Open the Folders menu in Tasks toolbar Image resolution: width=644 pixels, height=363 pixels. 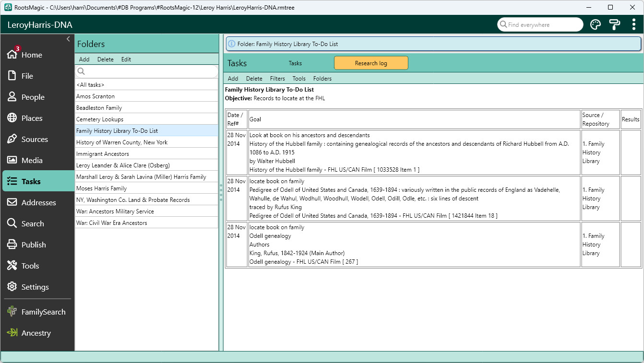(322, 79)
